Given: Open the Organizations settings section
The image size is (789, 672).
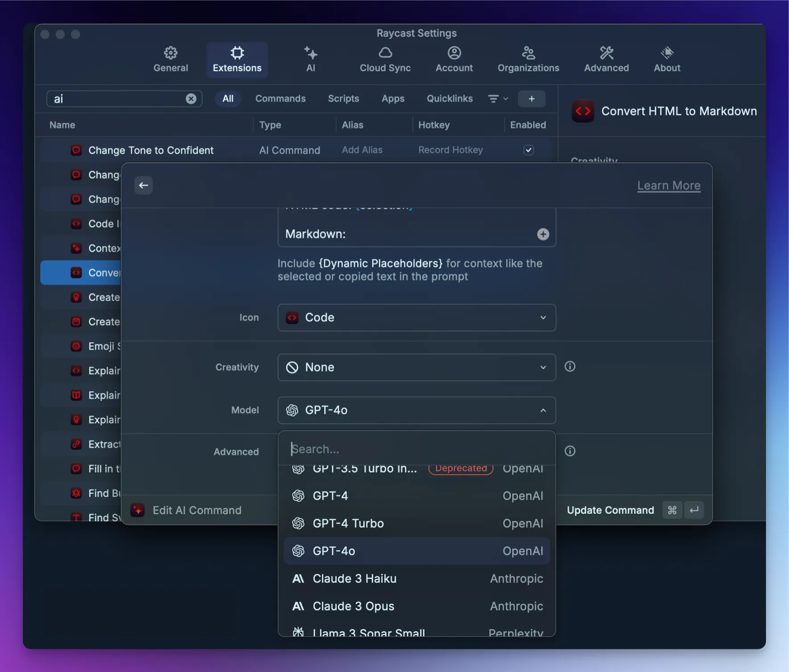Looking at the screenshot, I should click(x=528, y=59).
